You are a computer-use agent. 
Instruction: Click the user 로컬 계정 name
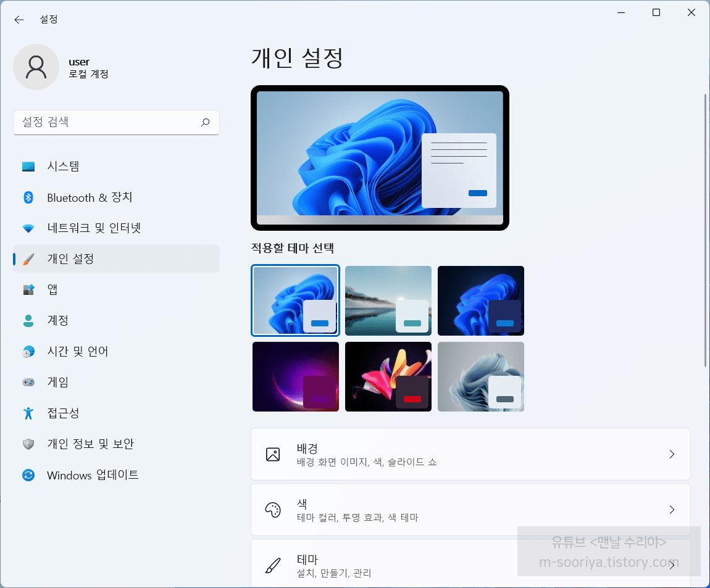click(88, 67)
